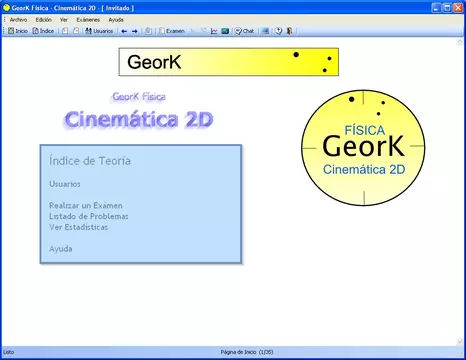Click the vertical scrollbar down arrow
The width and height of the screenshot is (466, 360).
coord(460,342)
